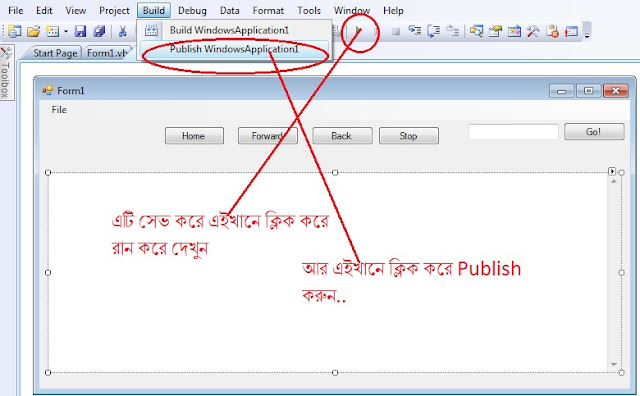
Task: Click the Step Over toolbar icon
Action: pyautogui.click(x=433, y=31)
